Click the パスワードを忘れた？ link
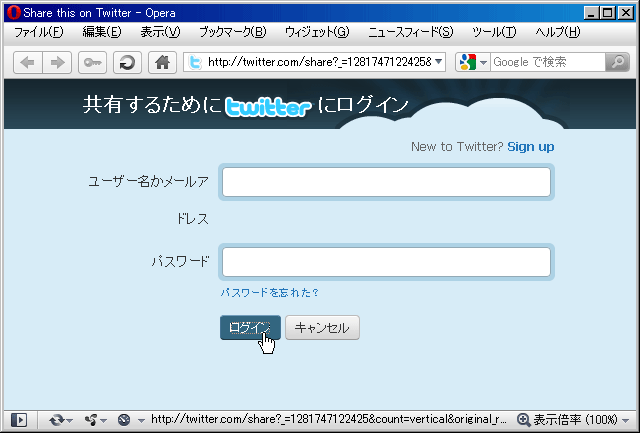Screen dimensions: 640x433 tap(269, 293)
